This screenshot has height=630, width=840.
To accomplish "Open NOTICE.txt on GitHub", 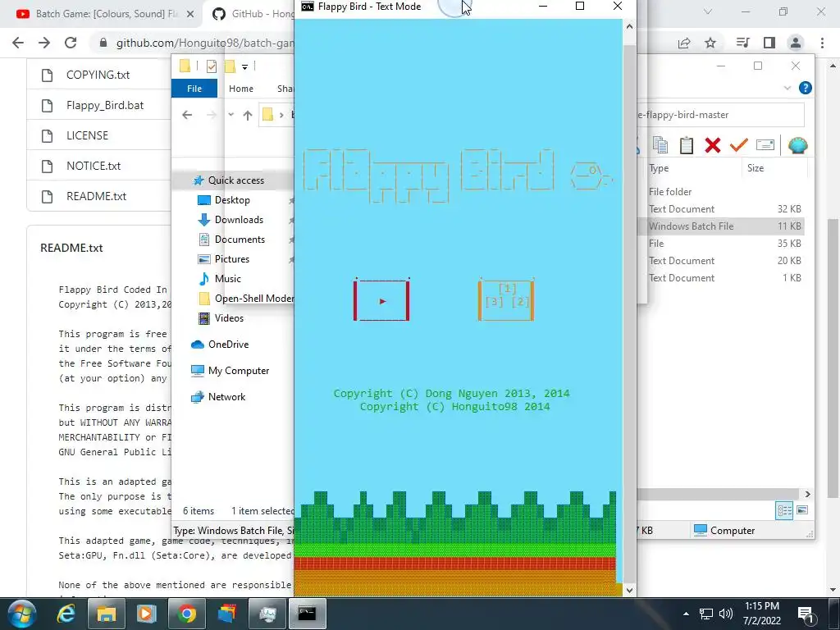I will tap(94, 166).
